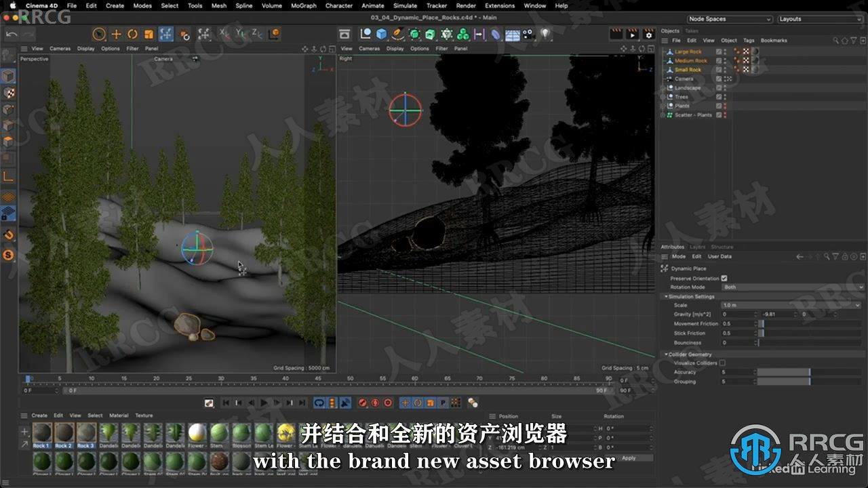Open the Rotation Mode dropdown
The image size is (868, 488).
coord(793,287)
